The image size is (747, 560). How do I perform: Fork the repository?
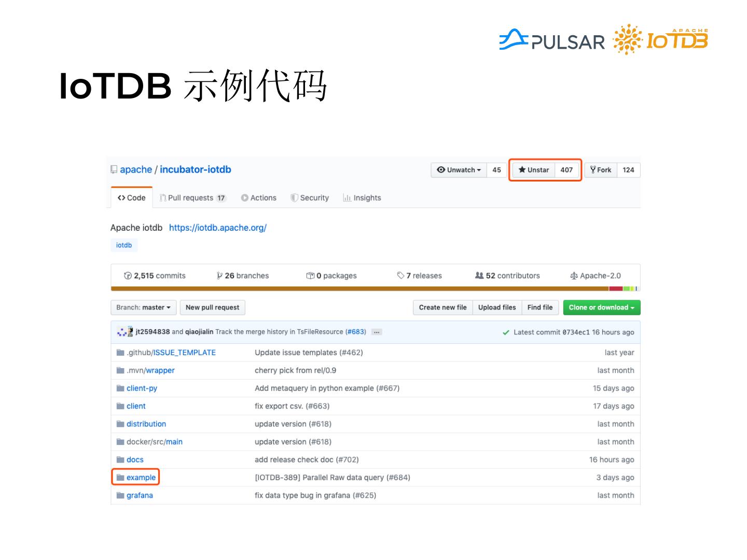[x=601, y=170]
